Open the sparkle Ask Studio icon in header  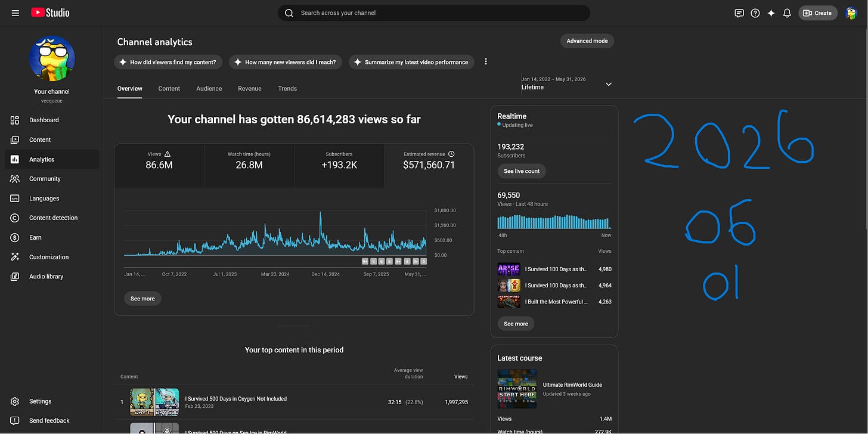771,13
